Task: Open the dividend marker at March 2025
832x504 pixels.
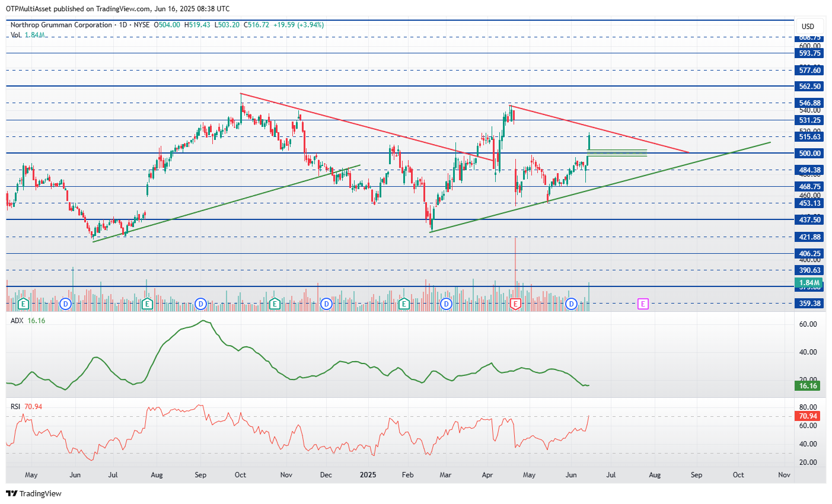Action: (447, 304)
